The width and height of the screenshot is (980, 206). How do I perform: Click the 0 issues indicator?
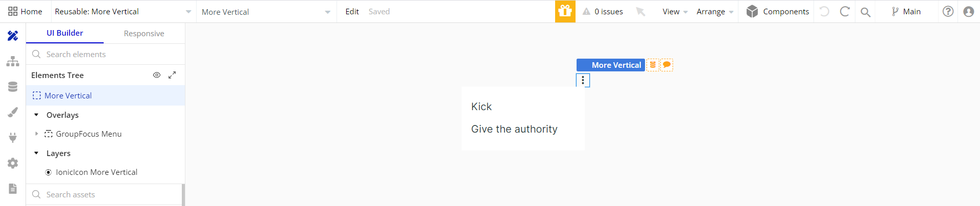pyautogui.click(x=603, y=11)
